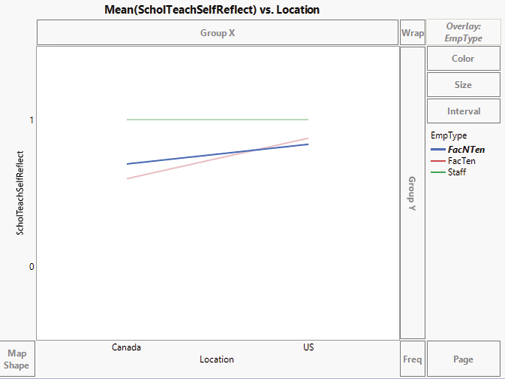Click the FacNTen legend label

(x=466, y=150)
